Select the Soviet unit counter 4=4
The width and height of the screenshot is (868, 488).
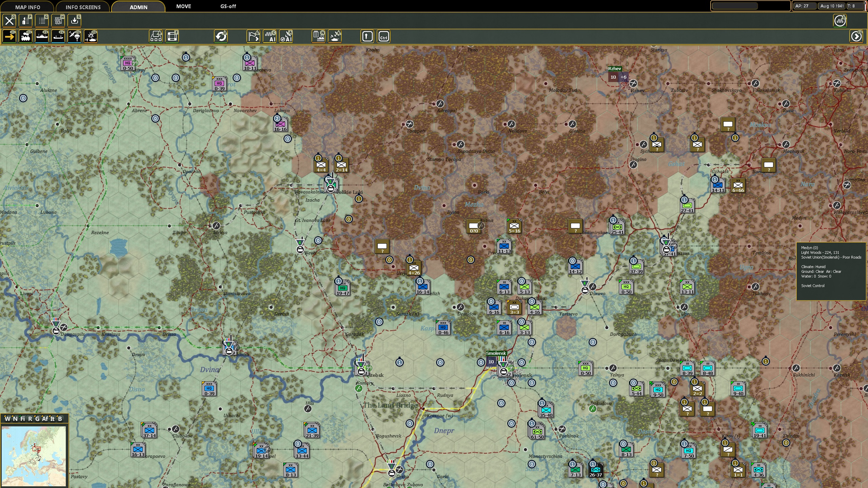pos(321,165)
